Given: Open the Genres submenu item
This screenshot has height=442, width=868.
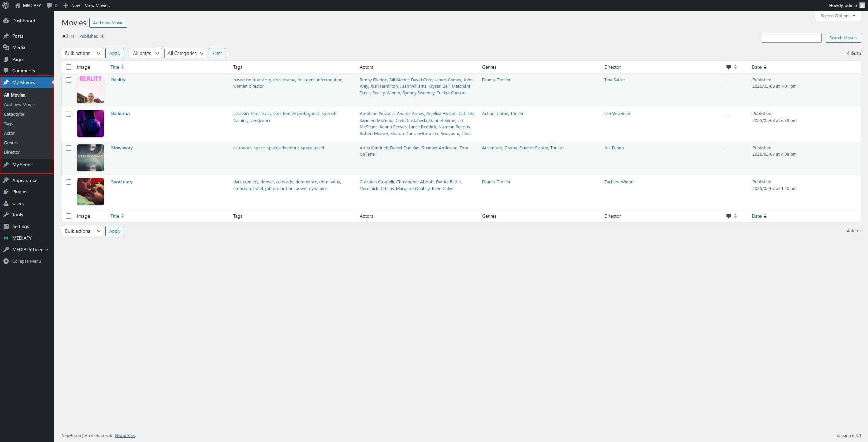Looking at the screenshot, I should (x=11, y=143).
